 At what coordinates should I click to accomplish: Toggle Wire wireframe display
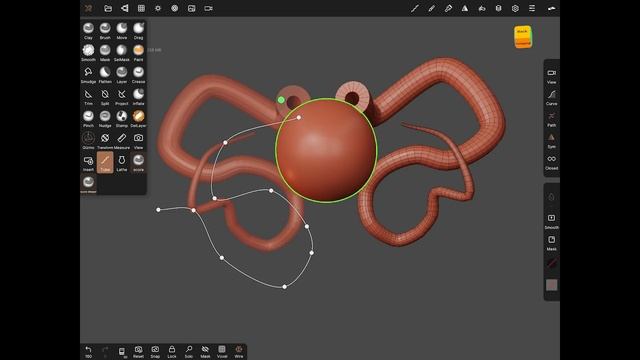click(239, 351)
